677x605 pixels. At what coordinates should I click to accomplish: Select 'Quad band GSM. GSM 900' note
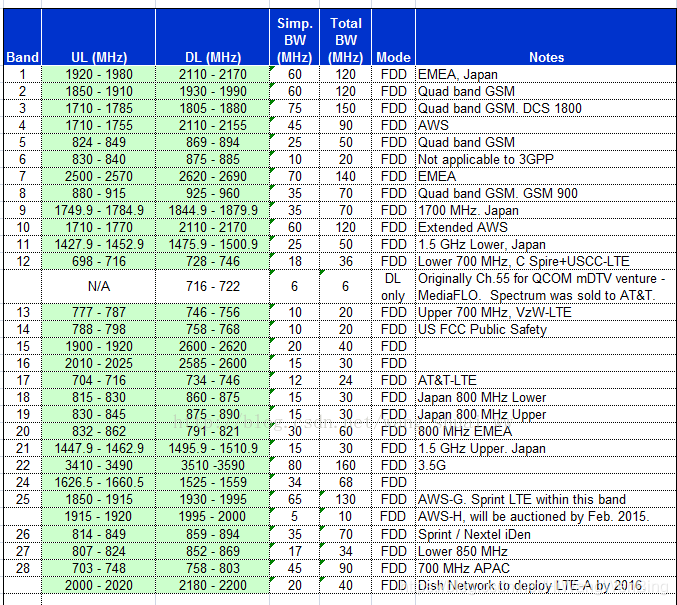[546, 193]
